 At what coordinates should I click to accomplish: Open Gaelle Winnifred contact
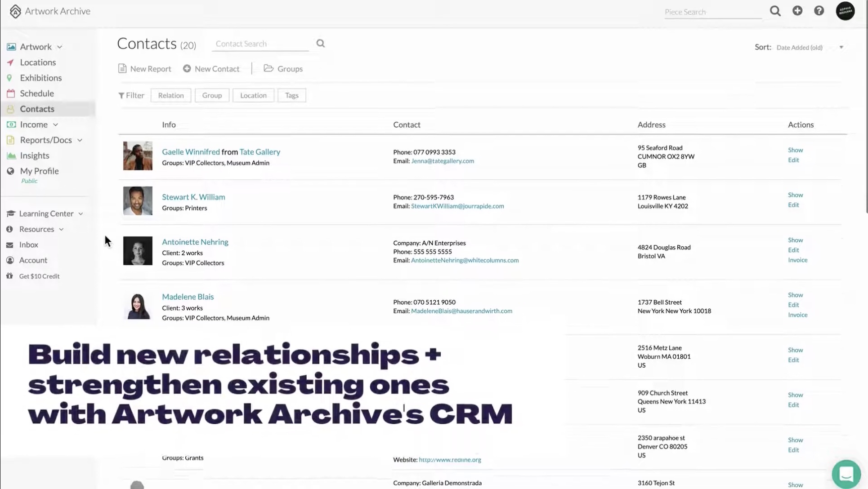point(191,152)
